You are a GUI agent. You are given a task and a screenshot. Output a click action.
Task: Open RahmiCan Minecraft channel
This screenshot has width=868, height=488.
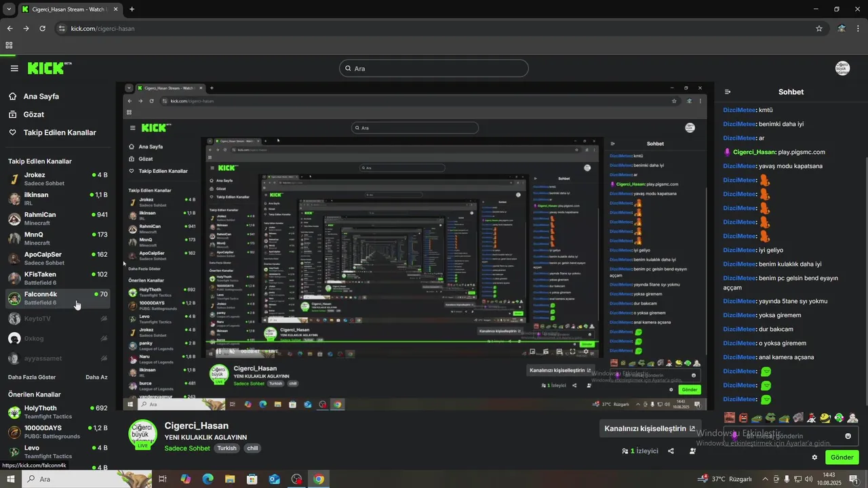tap(58, 218)
